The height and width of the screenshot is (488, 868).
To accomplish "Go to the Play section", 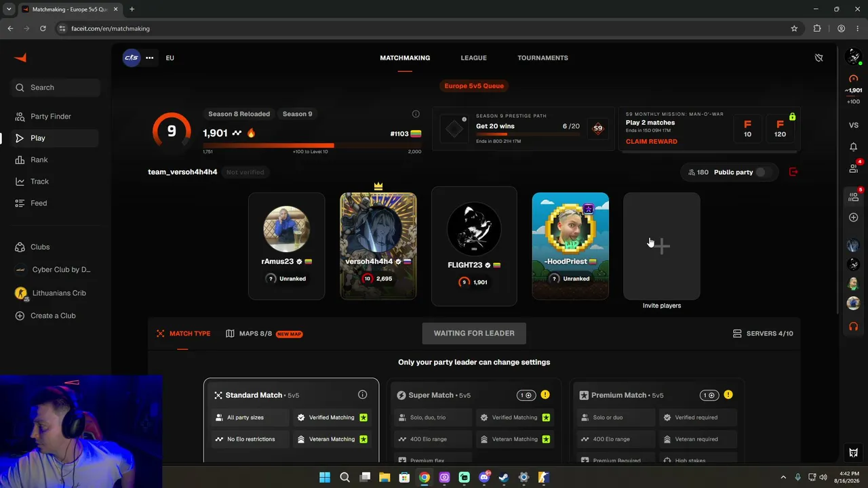I will click(56, 138).
